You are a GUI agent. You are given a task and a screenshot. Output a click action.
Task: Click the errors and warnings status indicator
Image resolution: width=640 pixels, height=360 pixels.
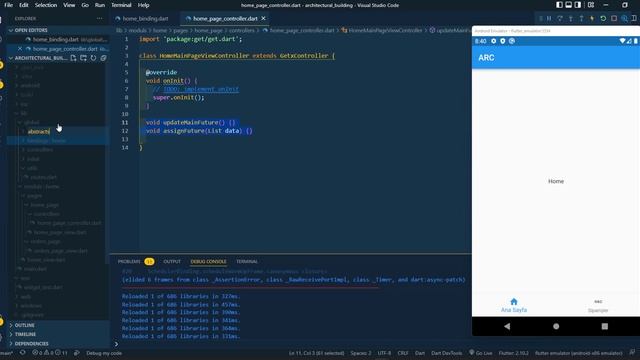[x=50, y=353]
